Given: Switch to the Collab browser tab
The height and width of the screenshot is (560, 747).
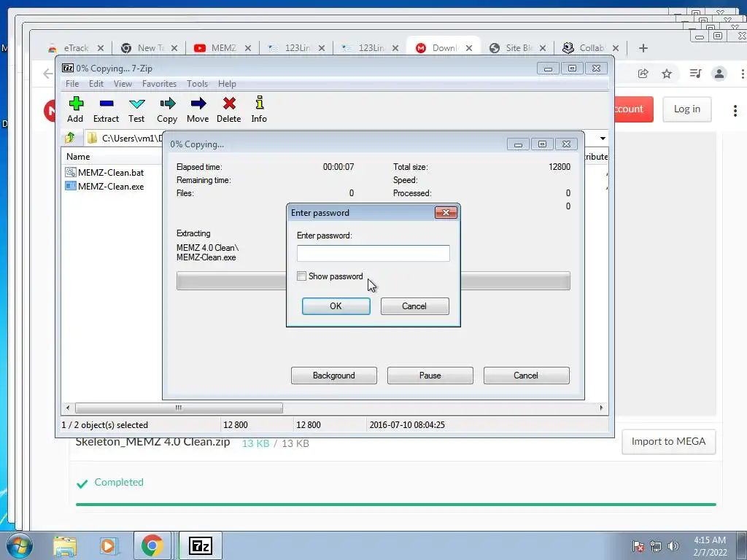Looking at the screenshot, I should 591,48.
